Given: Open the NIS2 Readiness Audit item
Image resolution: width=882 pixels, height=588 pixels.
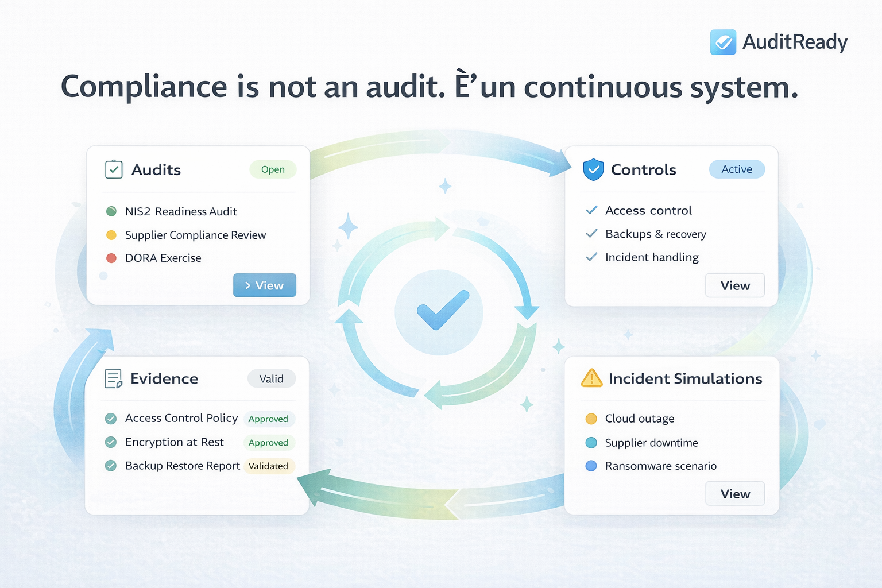Looking at the screenshot, I should (x=181, y=211).
